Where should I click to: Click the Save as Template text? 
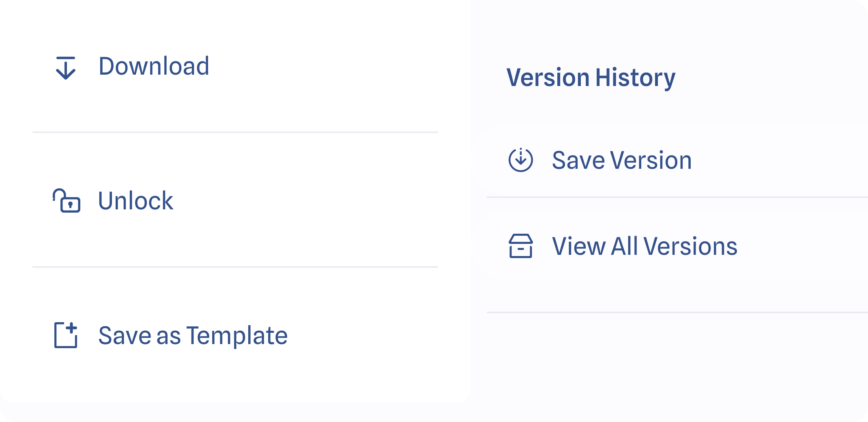point(193,336)
